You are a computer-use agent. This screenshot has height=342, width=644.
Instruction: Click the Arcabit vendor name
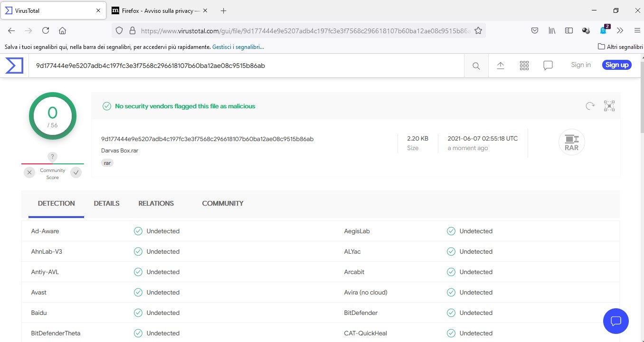(x=354, y=272)
